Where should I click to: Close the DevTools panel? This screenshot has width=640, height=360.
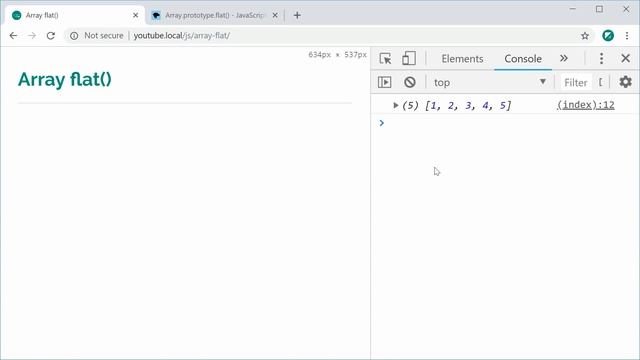[x=625, y=58]
